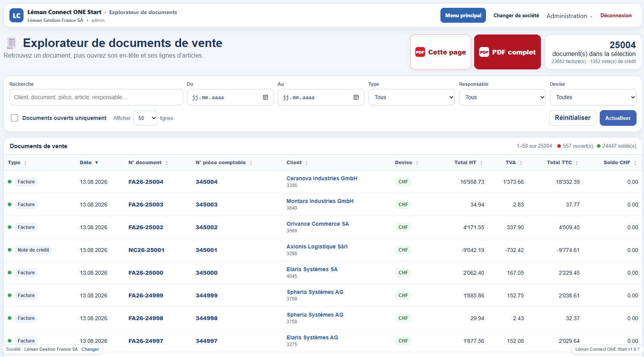
Task: Sort by Total HT column arrows
Action: coord(481,163)
